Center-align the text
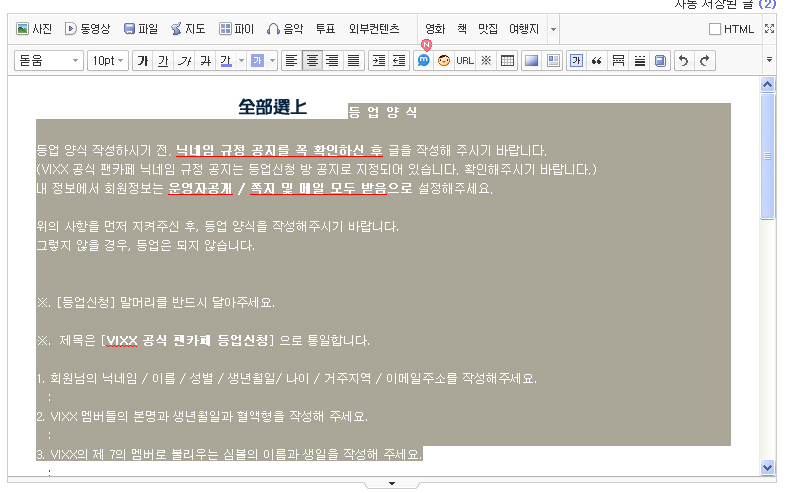 [312, 61]
